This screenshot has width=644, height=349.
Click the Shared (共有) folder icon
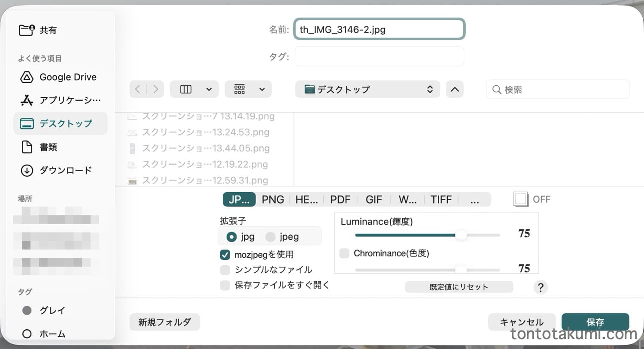tap(27, 30)
